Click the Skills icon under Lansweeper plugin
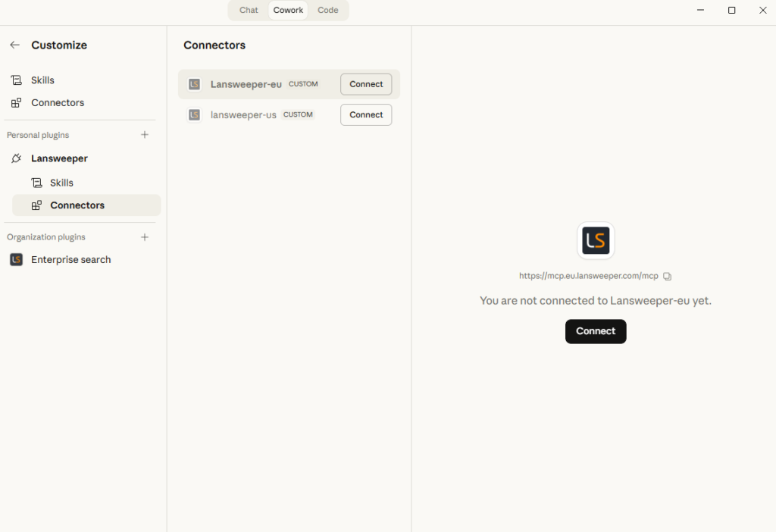 coord(36,183)
